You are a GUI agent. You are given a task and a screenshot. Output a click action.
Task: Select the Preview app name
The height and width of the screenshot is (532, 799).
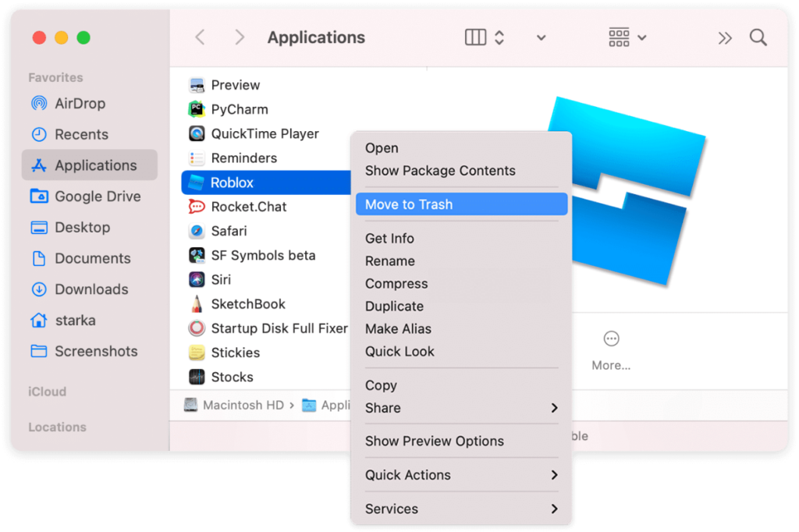236,85
